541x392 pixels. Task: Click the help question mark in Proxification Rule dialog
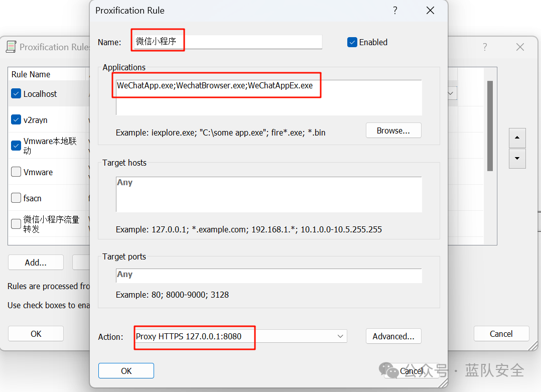point(395,11)
